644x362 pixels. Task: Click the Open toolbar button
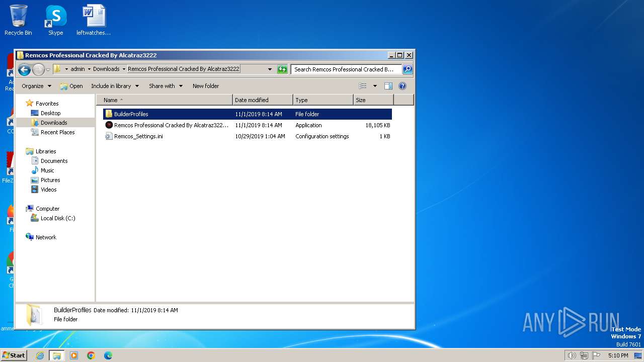71,86
